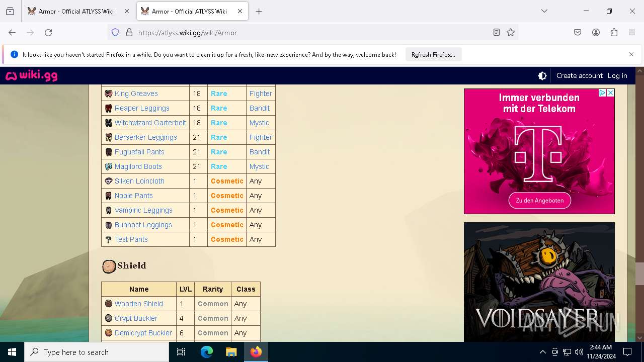Screen dimensions: 644x362
Task: Click the wiki.gg logo
Action: [31, 76]
